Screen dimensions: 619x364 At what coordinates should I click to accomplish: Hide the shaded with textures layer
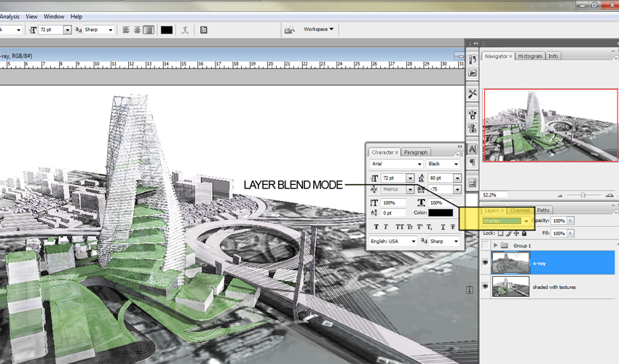(485, 286)
